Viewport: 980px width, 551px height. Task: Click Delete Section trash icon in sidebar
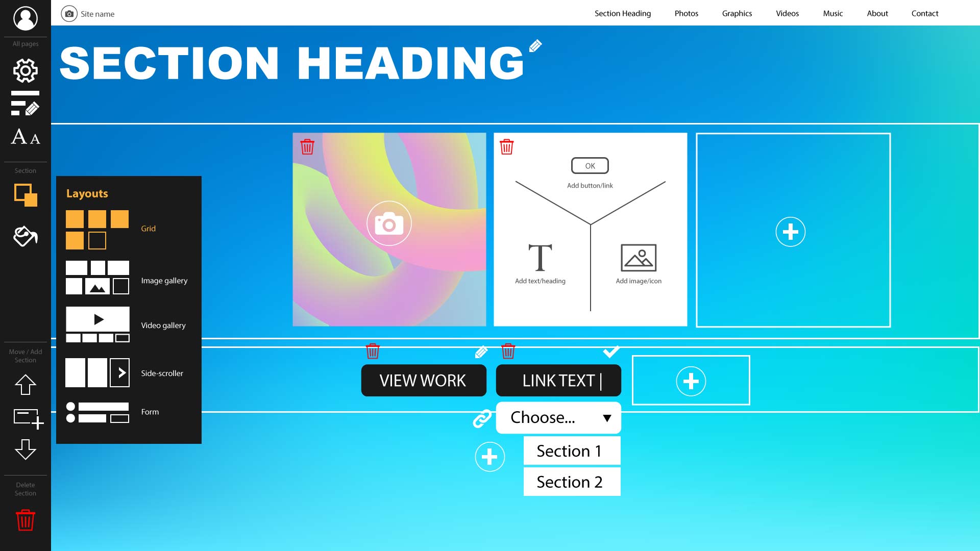click(25, 519)
